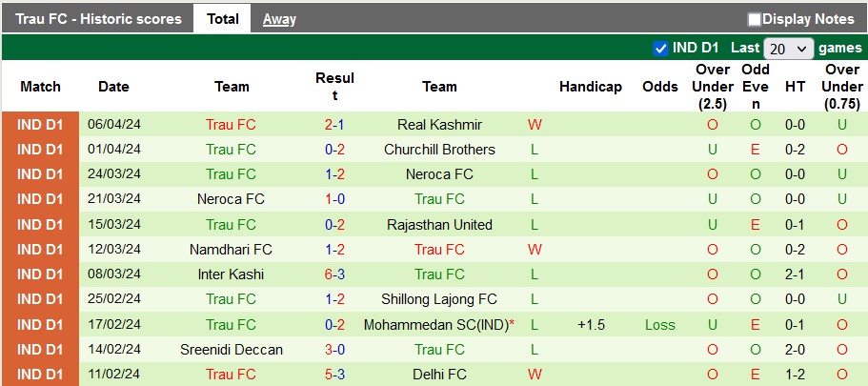Click the Date column header

pyautogui.click(x=113, y=87)
